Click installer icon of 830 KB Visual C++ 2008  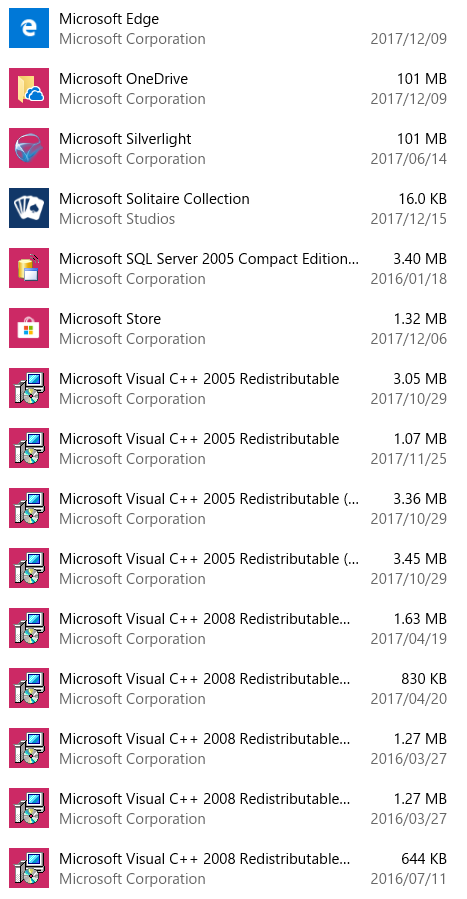click(x=29, y=688)
